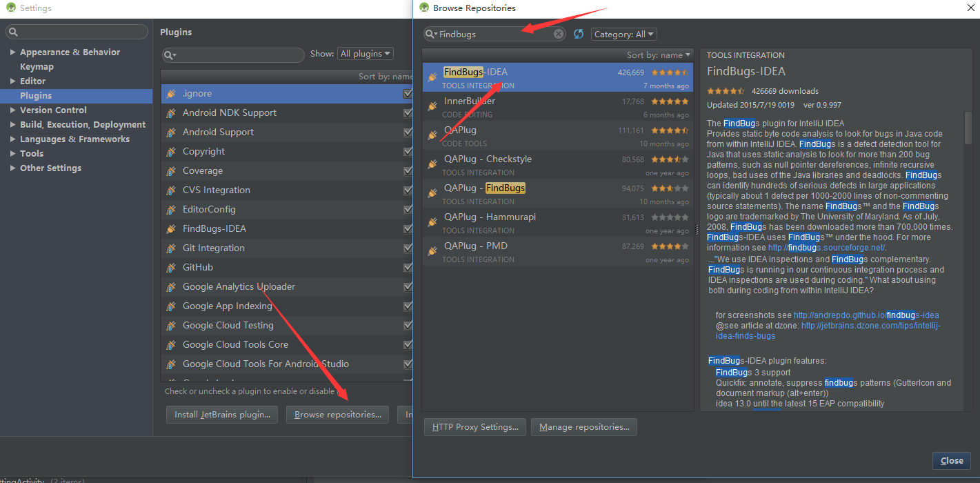This screenshot has width=980, height=483.
Task: Click the plugin icon beside QAPlug - Checkstyle
Action: tap(432, 164)
